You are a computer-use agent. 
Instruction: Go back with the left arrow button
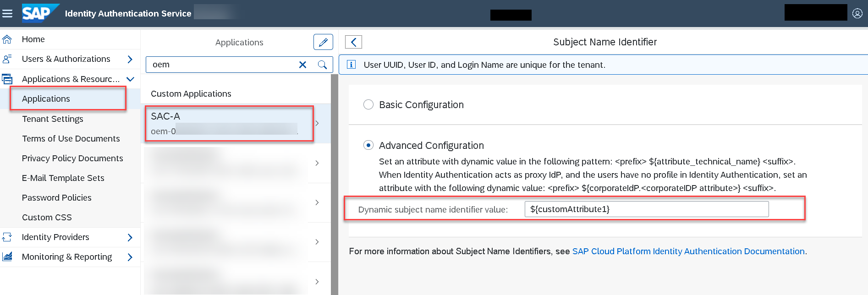point(353,42)
